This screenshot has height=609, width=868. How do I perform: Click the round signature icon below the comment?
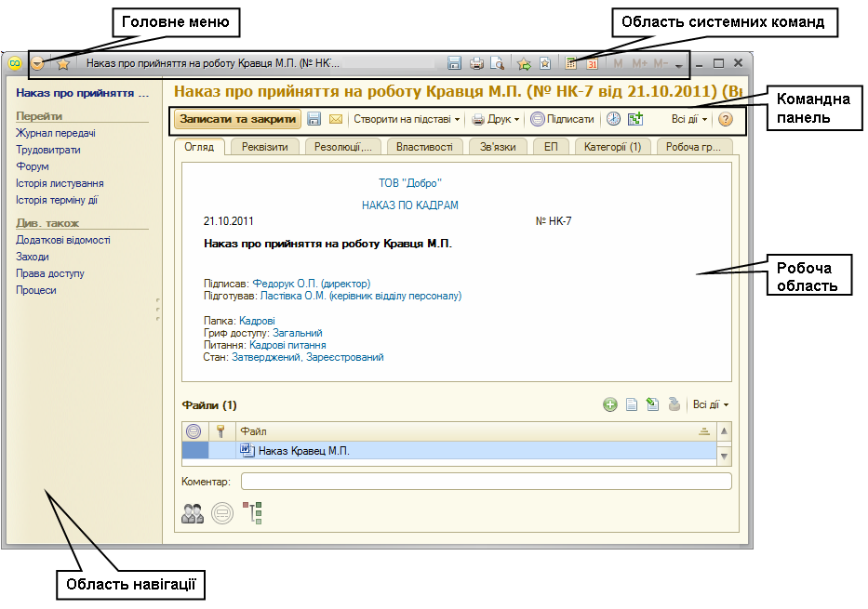click(x=222, y=513)
